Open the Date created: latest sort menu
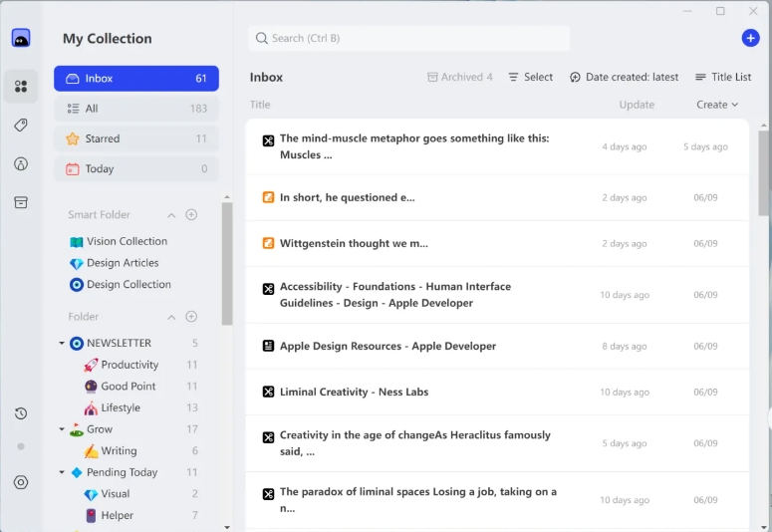The image size is (772, 532). coord(624,77)
